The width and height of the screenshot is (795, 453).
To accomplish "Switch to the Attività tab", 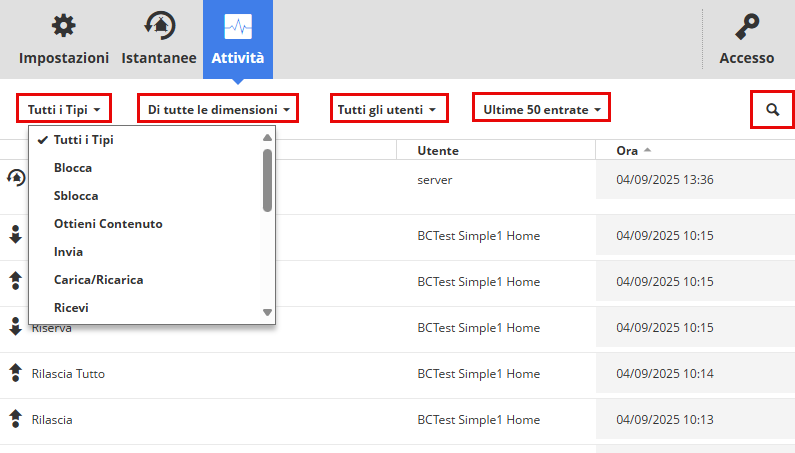I will pos(238,40).
